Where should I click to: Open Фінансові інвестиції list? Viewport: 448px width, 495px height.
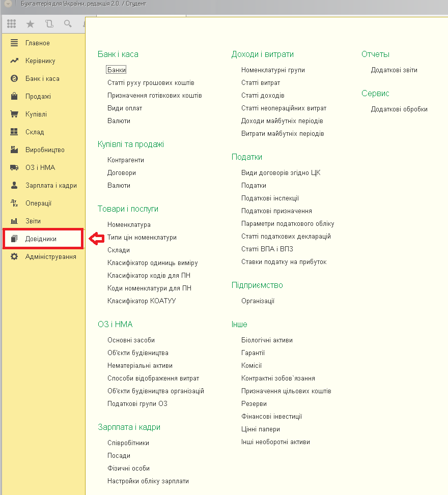pos(272,416)
